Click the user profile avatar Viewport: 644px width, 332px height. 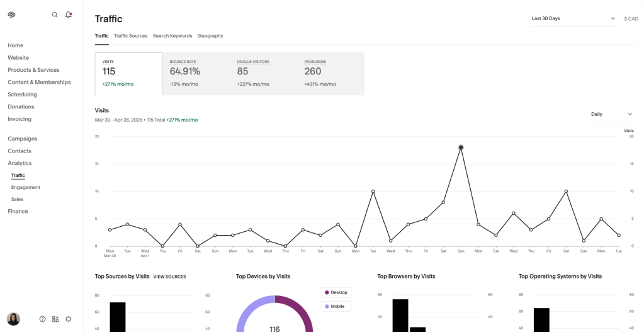click(13, 319)
